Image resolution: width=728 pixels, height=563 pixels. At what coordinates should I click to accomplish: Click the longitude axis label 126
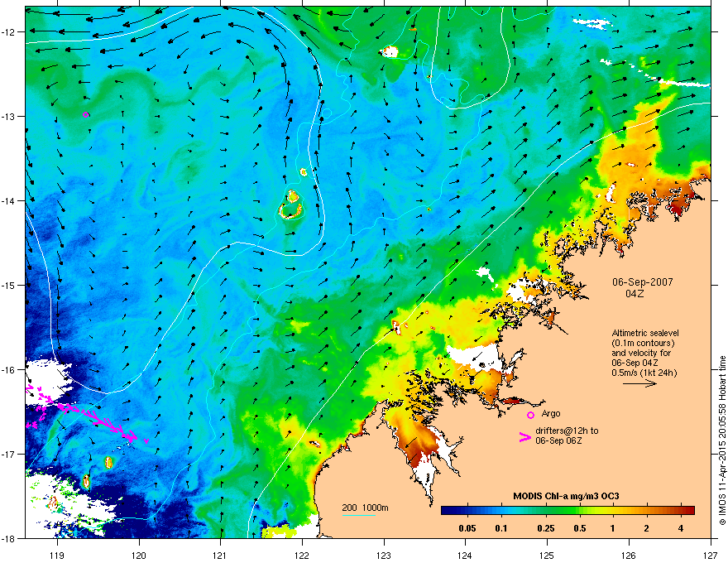(x=629, y=555)
